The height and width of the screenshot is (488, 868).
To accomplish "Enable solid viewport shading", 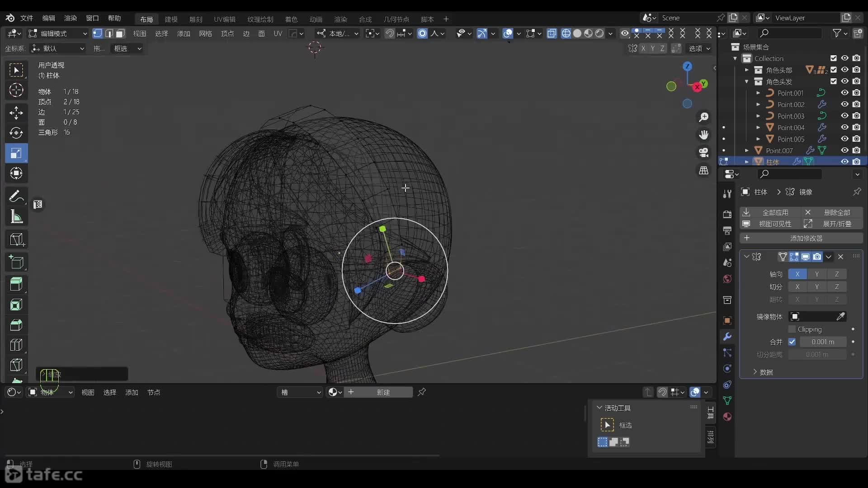I will (x=577, y=33).
